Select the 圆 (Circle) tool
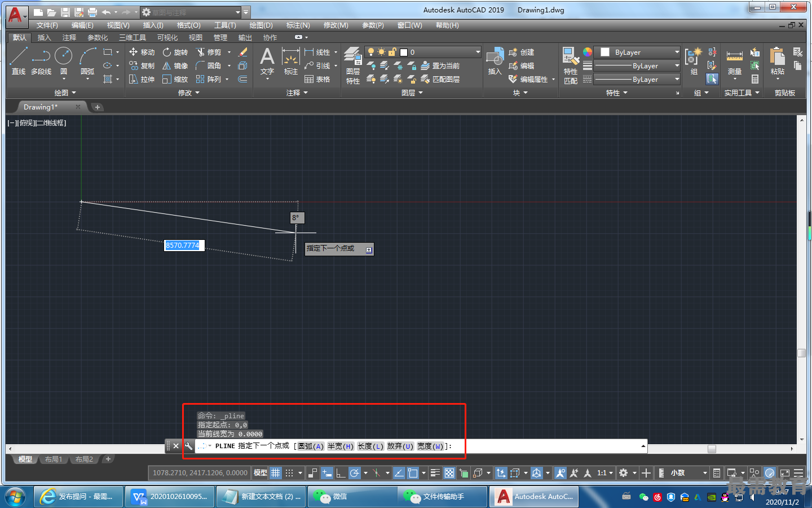The image size is (812, 508). (x=64, y=61)
